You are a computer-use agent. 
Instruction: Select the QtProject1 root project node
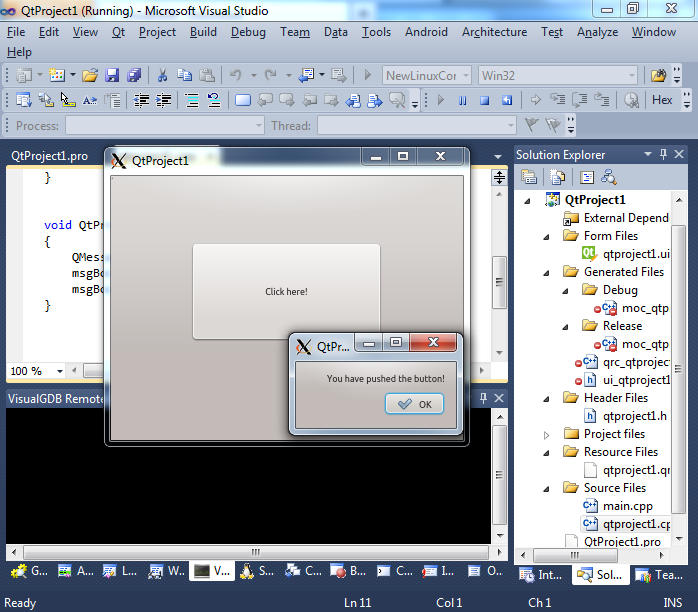595,199
